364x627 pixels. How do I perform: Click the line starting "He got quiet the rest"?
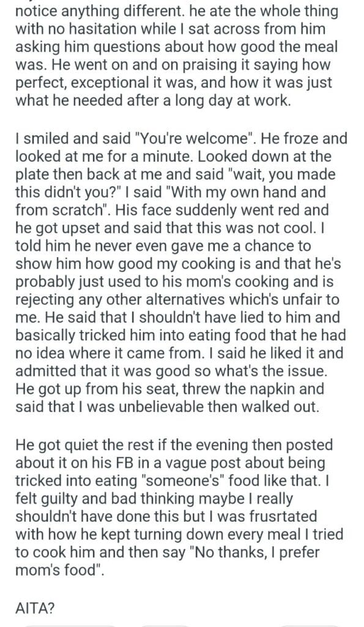(x=174, y=445)
